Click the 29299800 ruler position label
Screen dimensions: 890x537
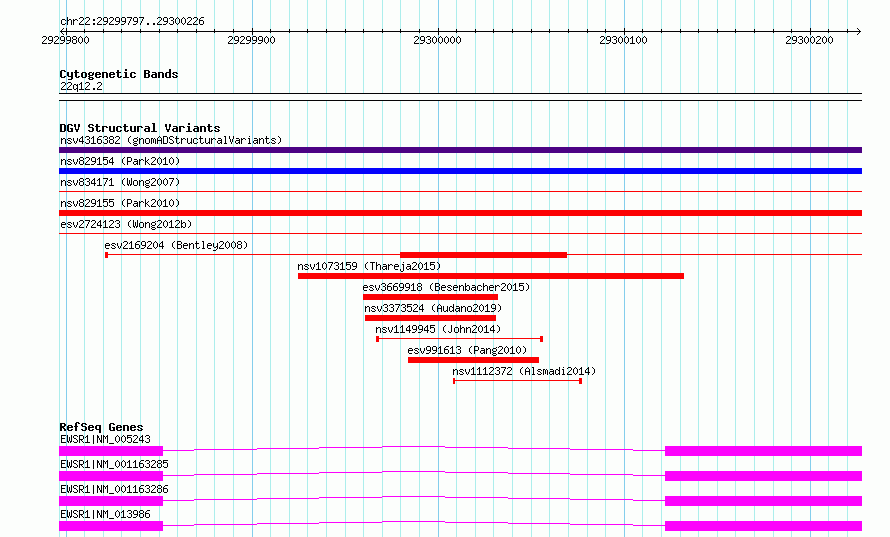[x=65, y=40]
